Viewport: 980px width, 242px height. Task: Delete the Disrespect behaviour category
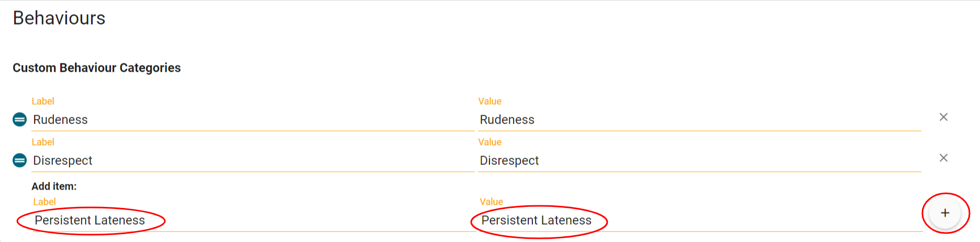coord(943,158)
